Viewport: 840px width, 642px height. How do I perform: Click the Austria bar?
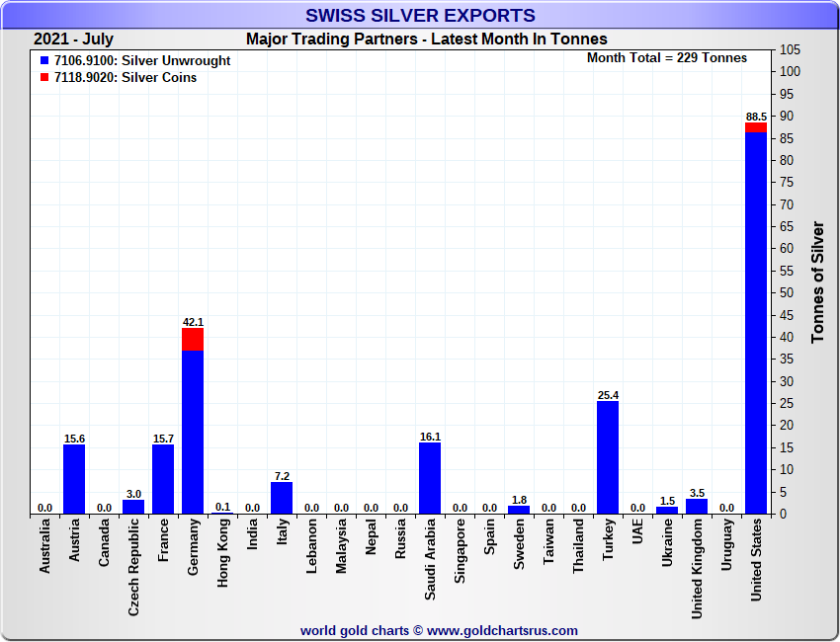[74, 479]
